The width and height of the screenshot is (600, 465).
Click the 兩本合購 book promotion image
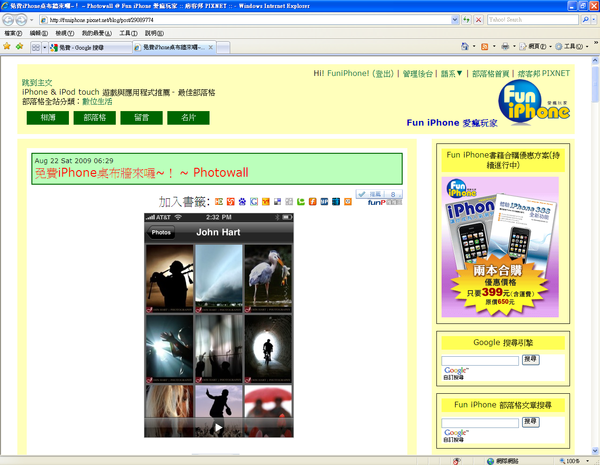click(x=500, y=247)
